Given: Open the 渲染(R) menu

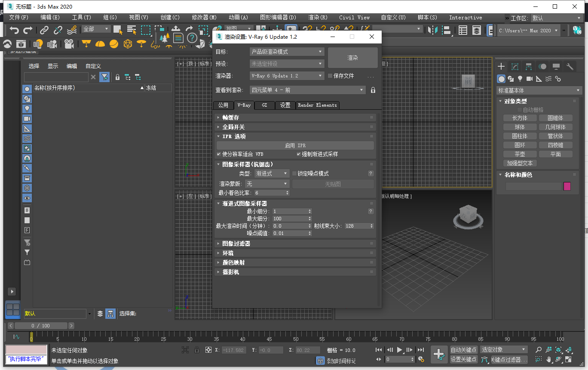Looking at the screenshot, I should point(318,18).
